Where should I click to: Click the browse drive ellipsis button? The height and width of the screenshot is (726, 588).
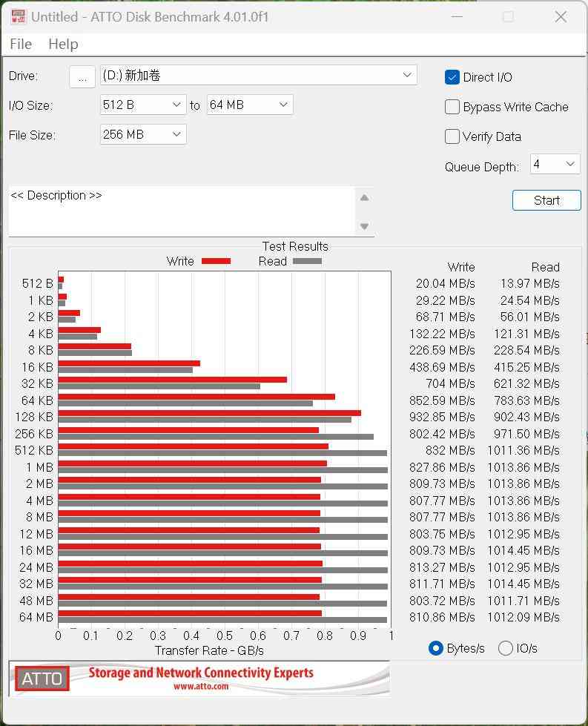coord(82,76)
